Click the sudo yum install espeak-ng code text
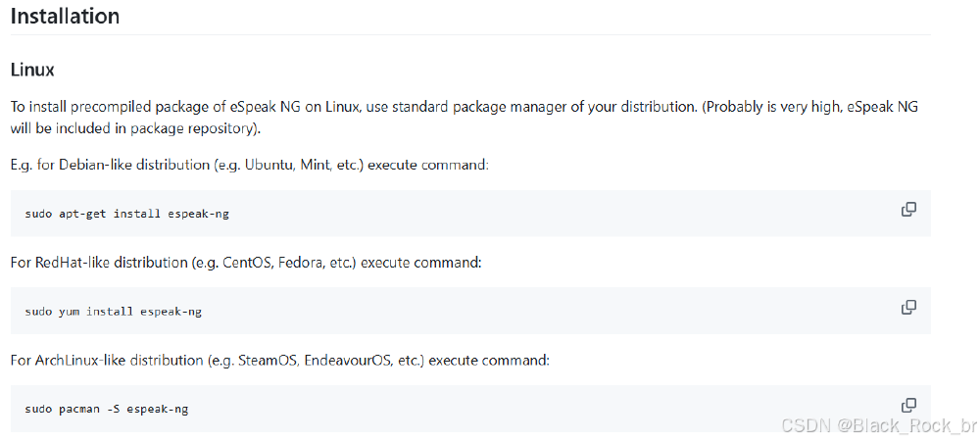 (x=113, y=312)
